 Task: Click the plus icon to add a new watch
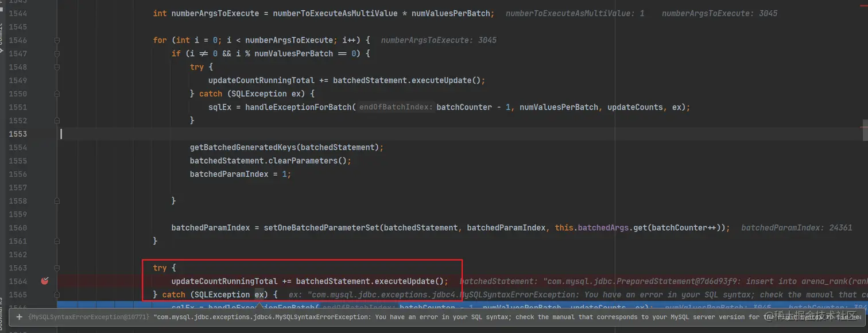click(20, 317)
